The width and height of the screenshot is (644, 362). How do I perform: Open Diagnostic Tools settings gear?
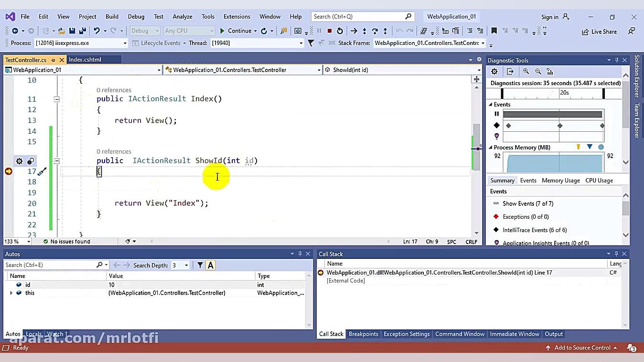pos(494,72)
